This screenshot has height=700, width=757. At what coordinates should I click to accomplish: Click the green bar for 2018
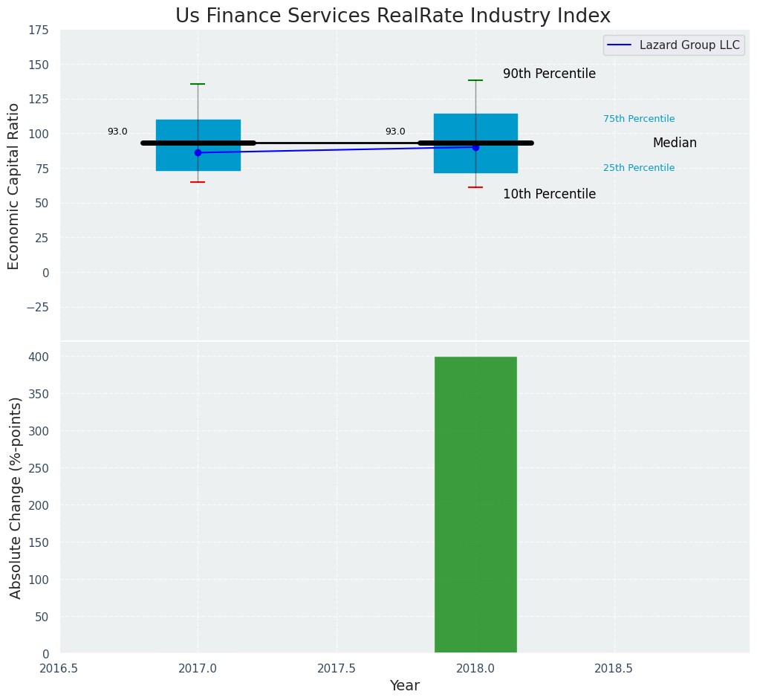[475, 505]
